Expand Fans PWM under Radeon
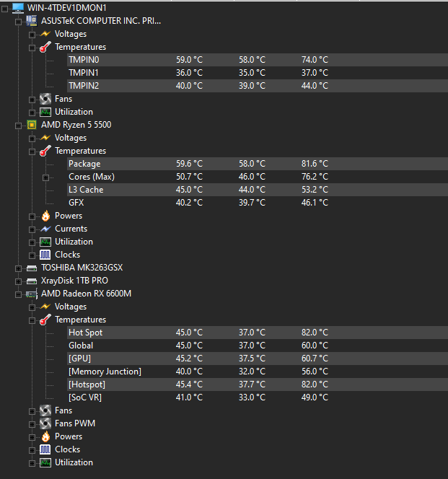 click(x=32, y=424)
